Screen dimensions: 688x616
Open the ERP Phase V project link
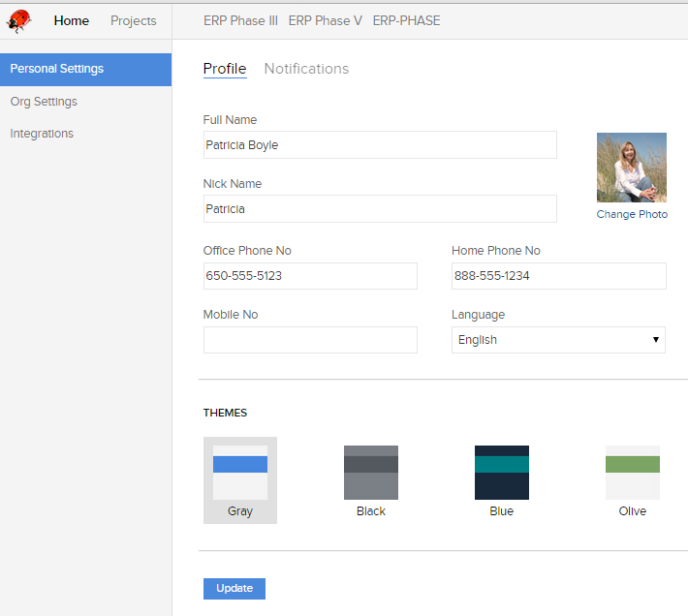(326, 20)
